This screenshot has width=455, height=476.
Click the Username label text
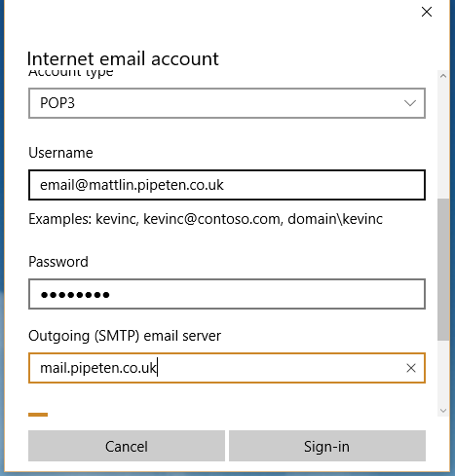(60, 153)
